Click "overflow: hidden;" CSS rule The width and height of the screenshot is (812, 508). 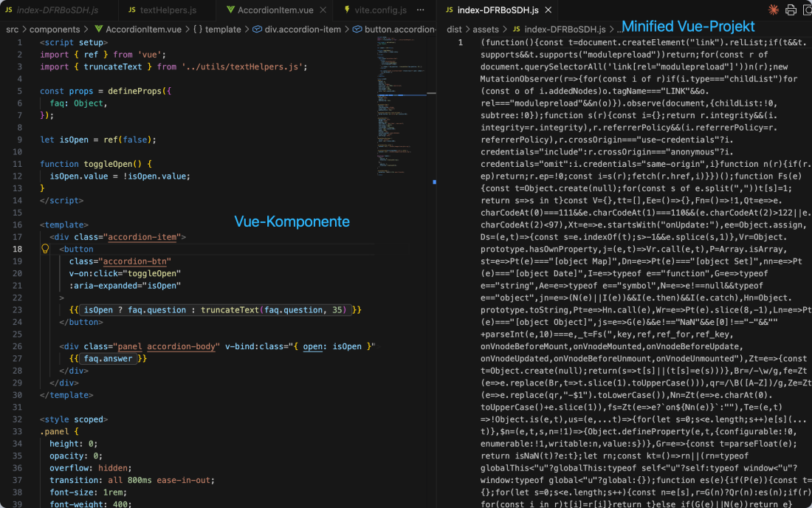pos(91,468)
